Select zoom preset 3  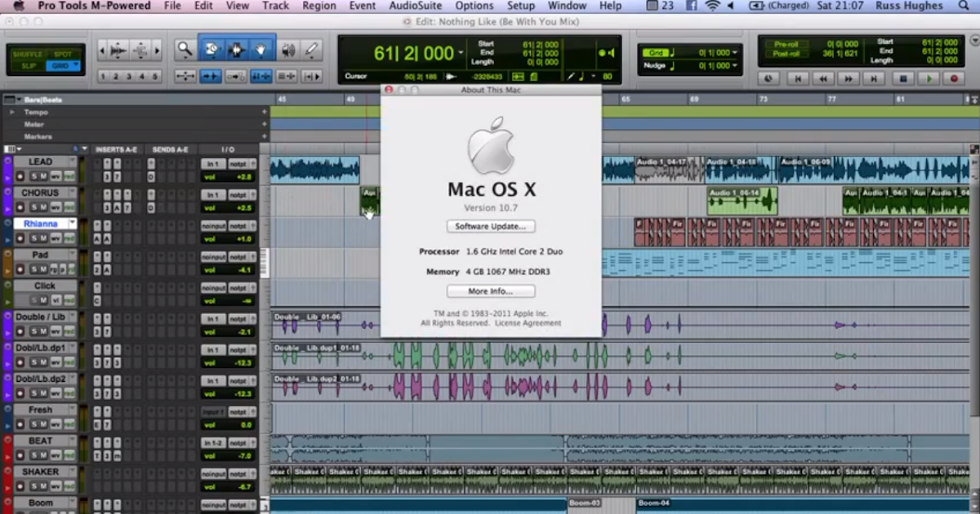129,77
